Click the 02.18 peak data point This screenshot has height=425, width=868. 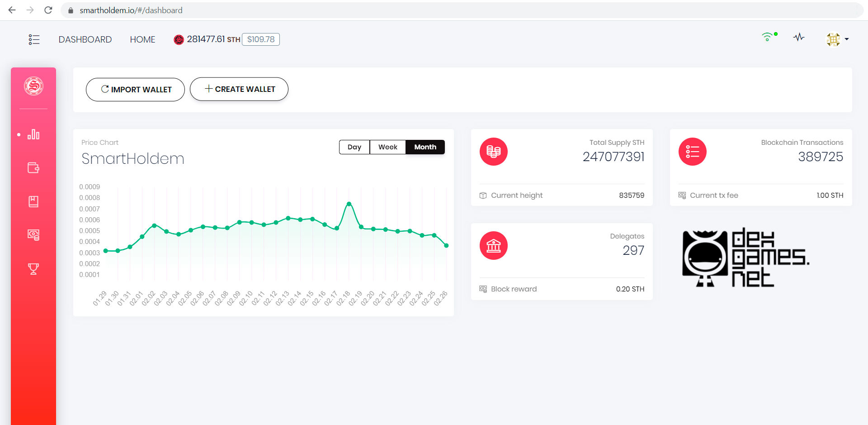[x=349, y=204]
